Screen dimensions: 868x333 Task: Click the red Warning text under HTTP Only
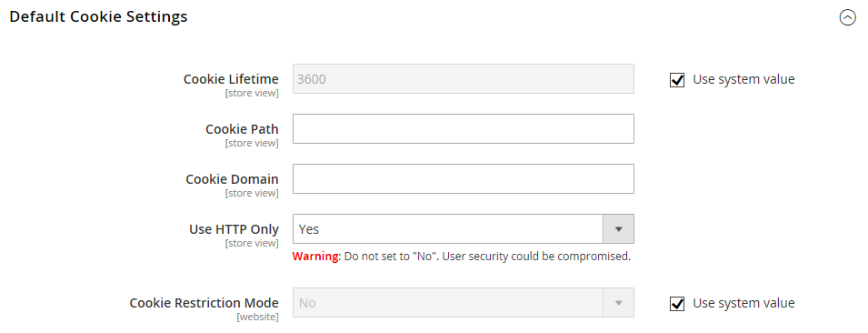[x=316, y=257]
